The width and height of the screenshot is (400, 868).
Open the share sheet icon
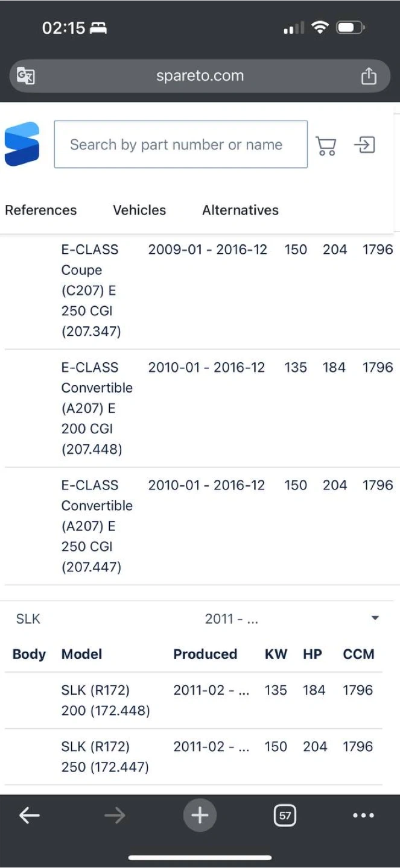368,76
